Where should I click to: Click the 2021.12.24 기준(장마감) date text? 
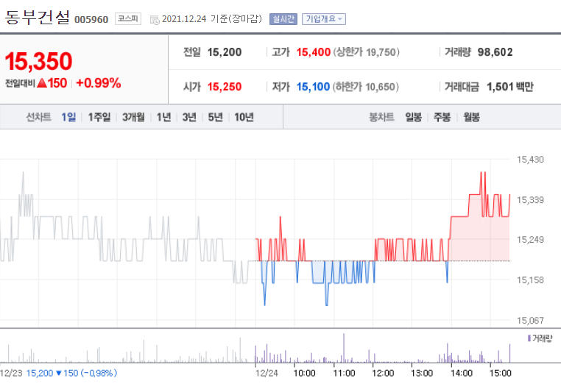(212, 18)
